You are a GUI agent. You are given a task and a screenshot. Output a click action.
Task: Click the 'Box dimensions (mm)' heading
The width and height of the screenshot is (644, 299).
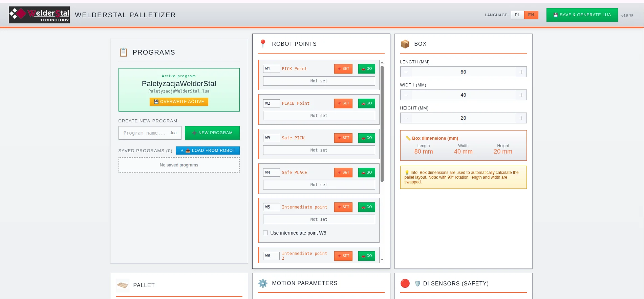click(435, 138)
